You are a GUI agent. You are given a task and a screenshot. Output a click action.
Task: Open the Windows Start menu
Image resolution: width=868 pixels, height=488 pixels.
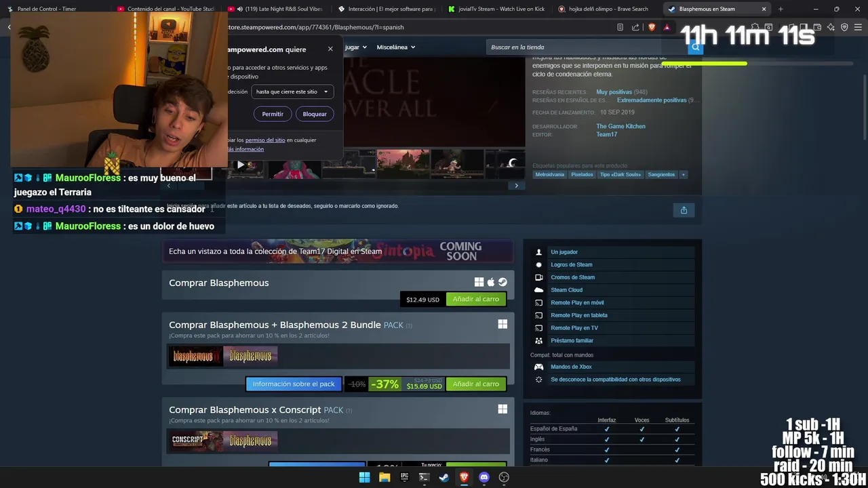(x=364, y=477)
